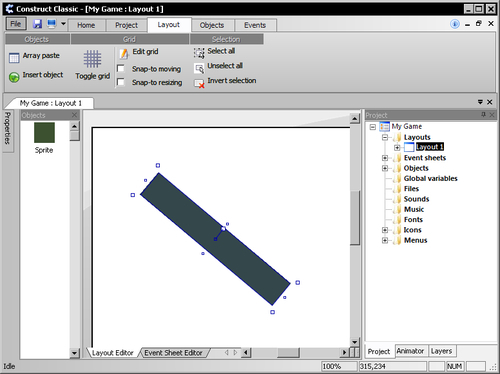Viewport: 500px width, 374px height.
Task: Click the editor tabs scroll left arrow
Action: 227,352
